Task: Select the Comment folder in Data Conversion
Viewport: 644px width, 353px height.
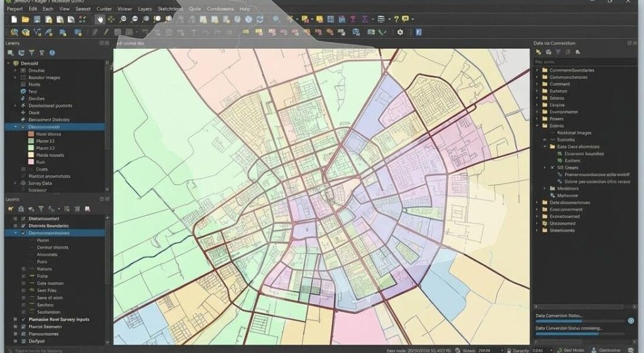Action: pos(559,84)
